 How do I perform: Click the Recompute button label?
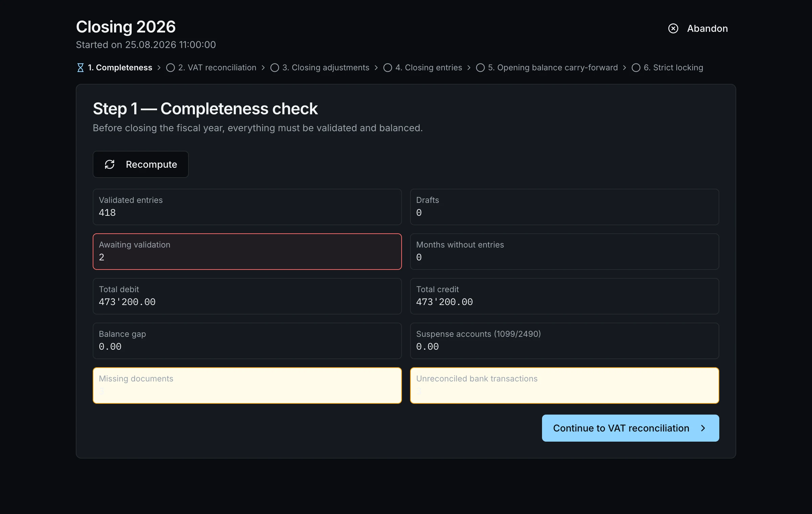click(151, 164)
